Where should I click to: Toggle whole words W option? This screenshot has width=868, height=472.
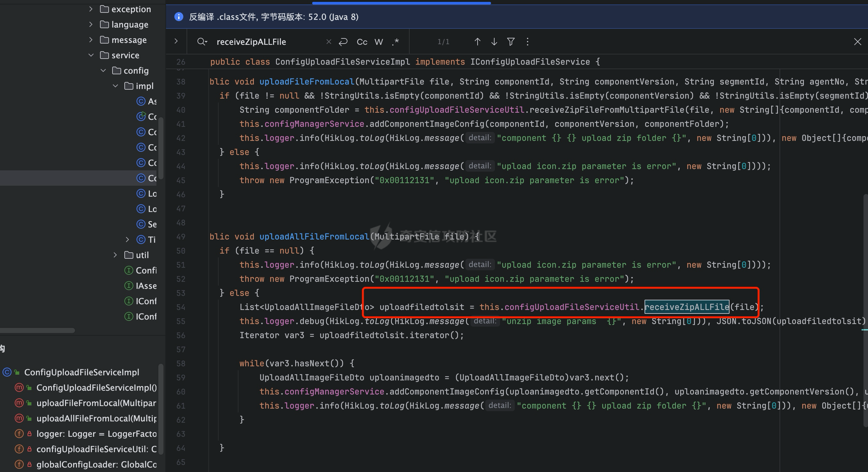point(379,42)
